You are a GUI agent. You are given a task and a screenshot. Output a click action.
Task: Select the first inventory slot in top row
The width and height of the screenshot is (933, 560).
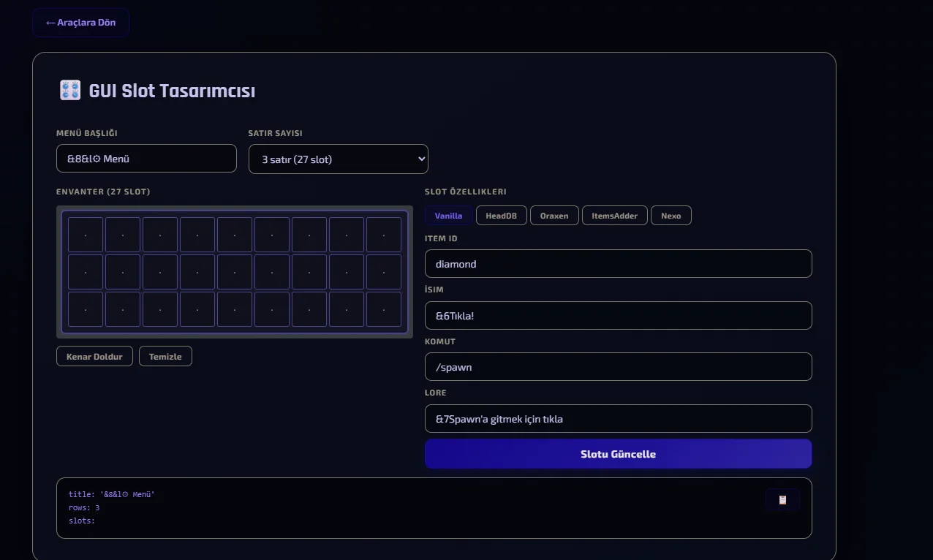click(86, 235)
